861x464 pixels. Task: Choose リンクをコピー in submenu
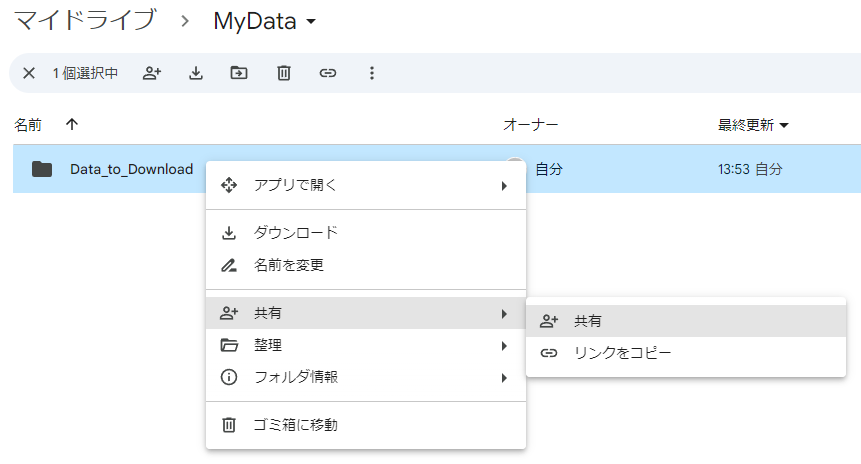click(622, 353)
